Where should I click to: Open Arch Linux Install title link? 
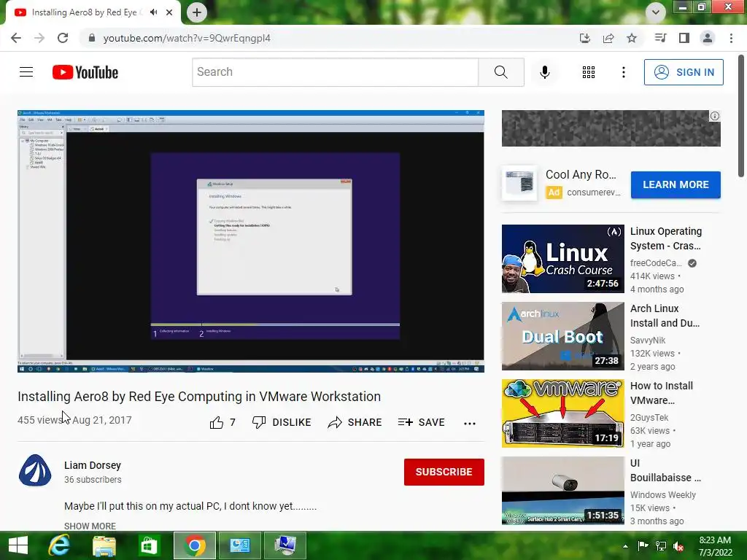(665, 316)
